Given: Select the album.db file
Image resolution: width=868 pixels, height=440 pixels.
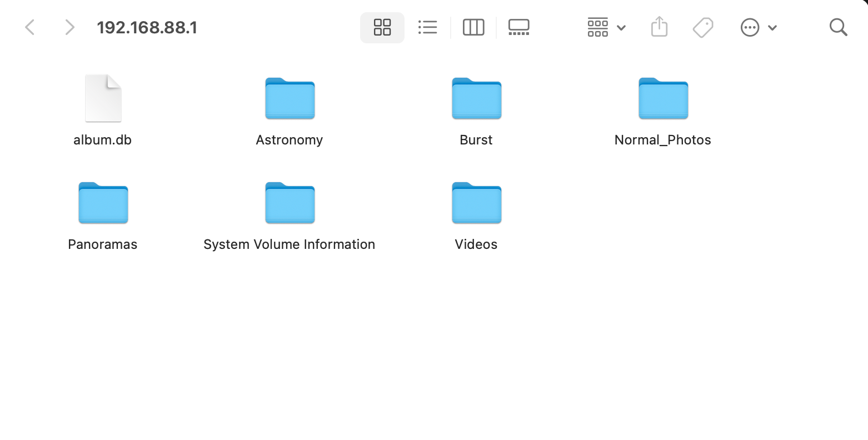Looking at the screenshot, I should 103,98.
